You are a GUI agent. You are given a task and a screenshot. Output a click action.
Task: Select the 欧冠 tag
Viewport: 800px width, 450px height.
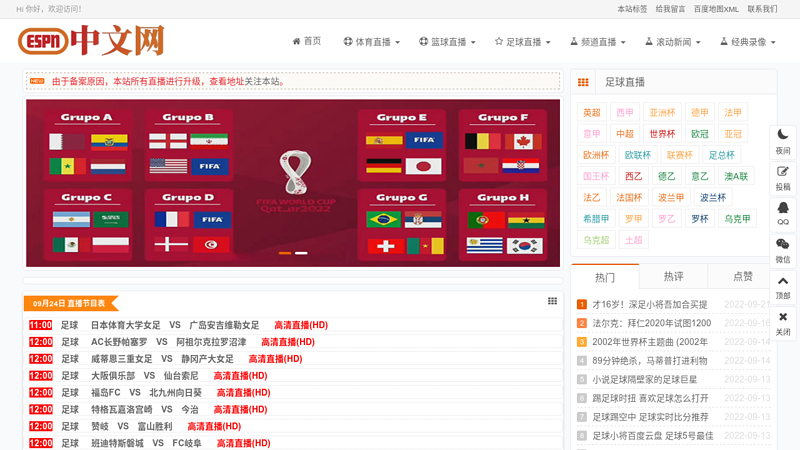[699, 134]
